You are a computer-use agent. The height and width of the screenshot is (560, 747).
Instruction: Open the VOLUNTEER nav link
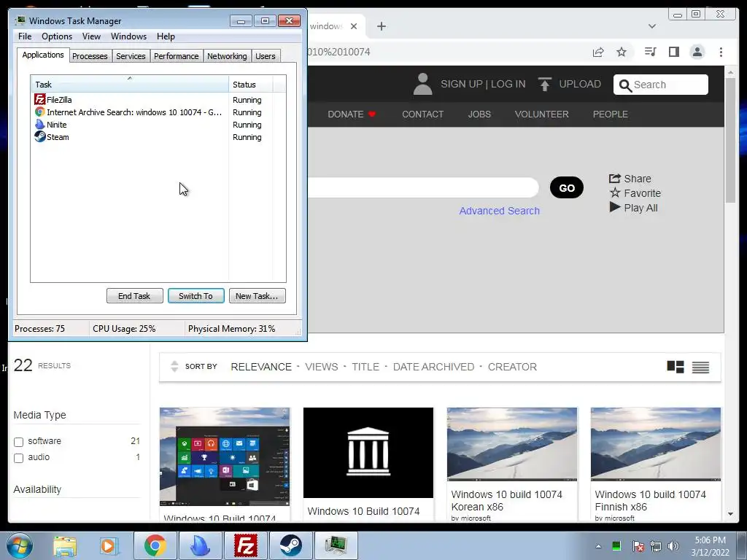tap(542, 114)
